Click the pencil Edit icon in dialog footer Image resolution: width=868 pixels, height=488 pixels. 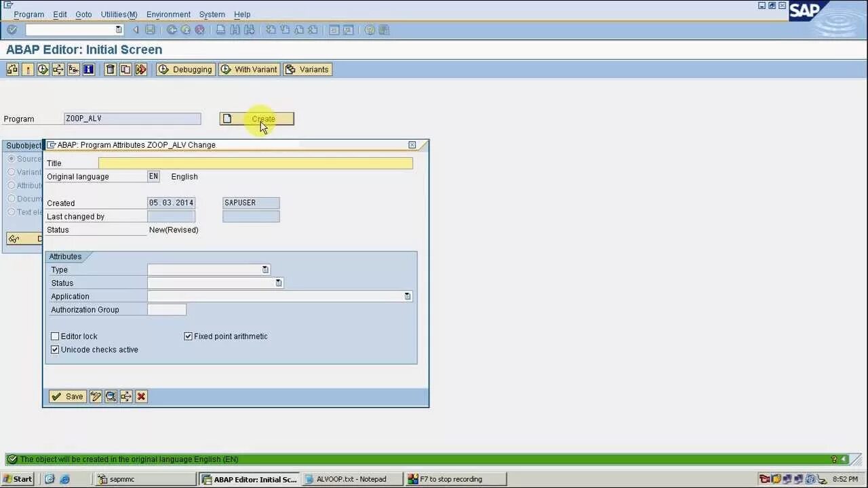coord(96,396)
